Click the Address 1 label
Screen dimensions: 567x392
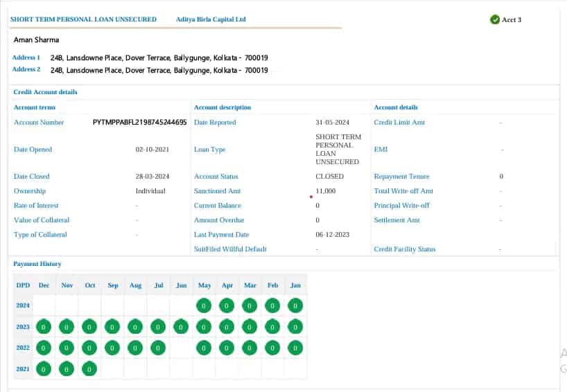pyautogui.click(x=26, y=57)
